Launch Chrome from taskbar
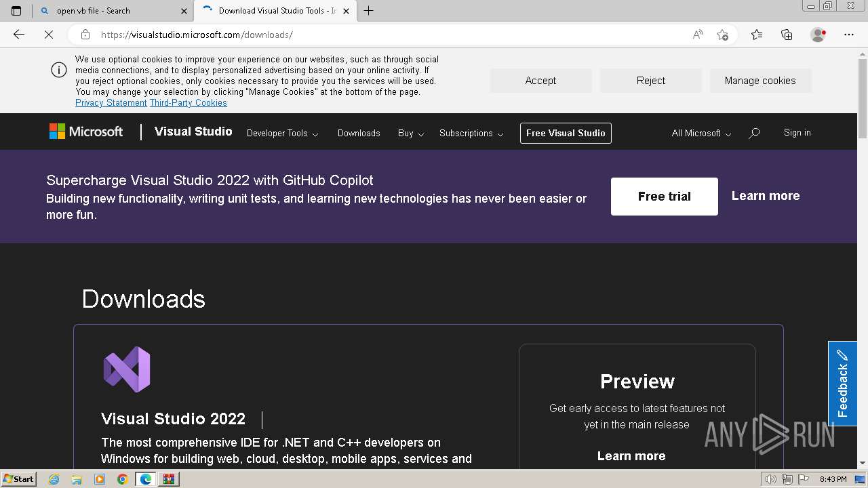 pos(123,479)
